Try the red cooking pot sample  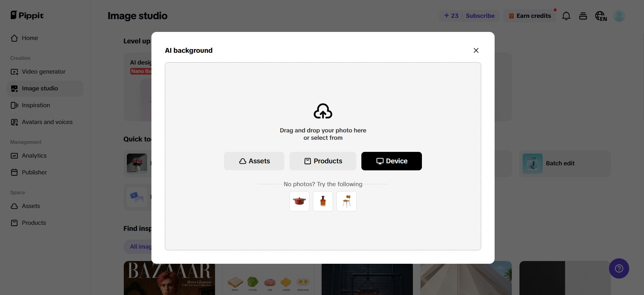pos(299,201)
